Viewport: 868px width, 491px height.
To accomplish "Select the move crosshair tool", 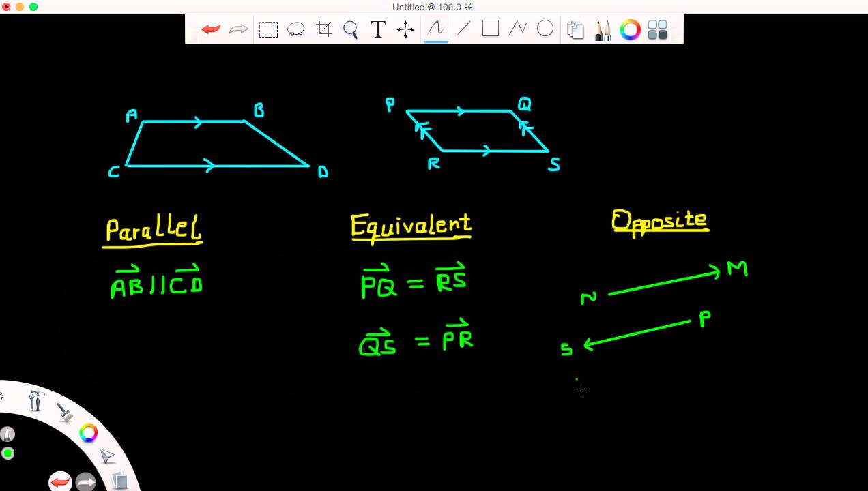I will [405, 29].
